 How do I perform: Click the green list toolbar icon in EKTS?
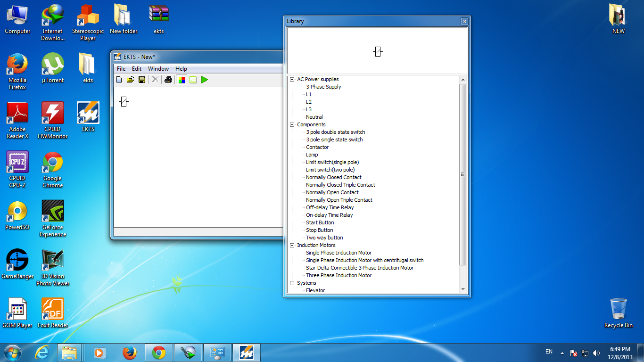[193, 80]
